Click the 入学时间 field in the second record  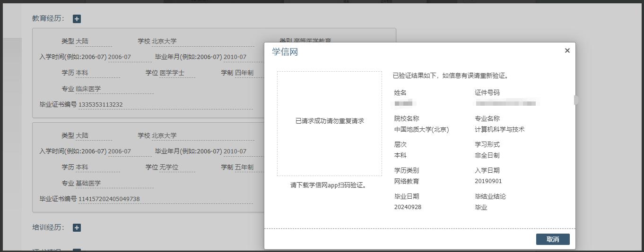pyautogui.click(x=129, y=151)
